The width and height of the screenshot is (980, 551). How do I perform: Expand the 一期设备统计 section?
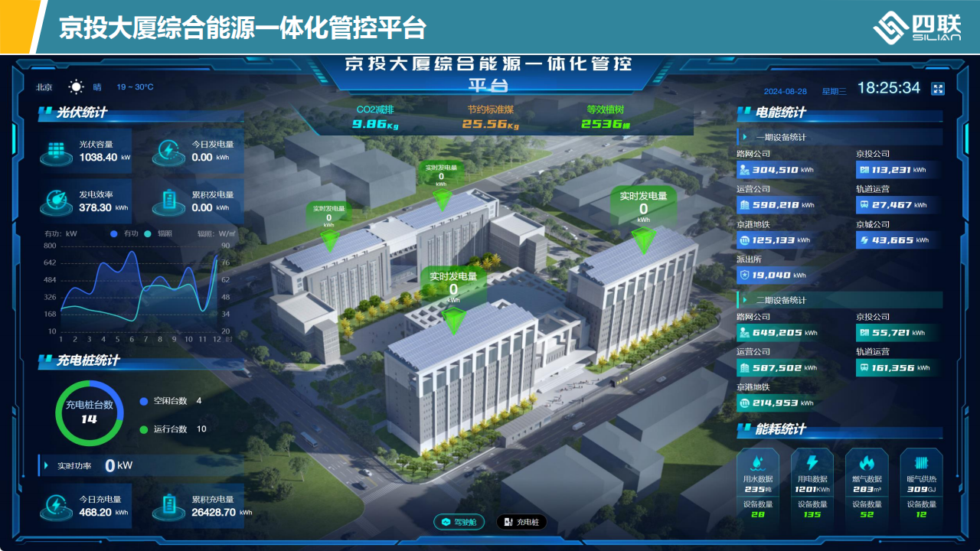[x=839, y=138]
